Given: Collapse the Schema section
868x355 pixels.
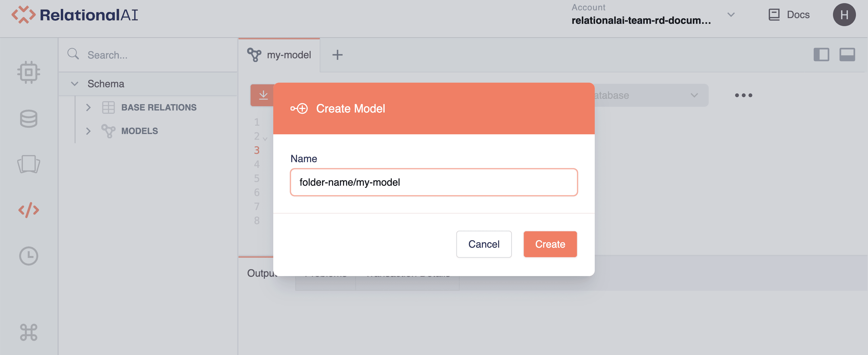Looking at the screenshot, I should [74, 84].
